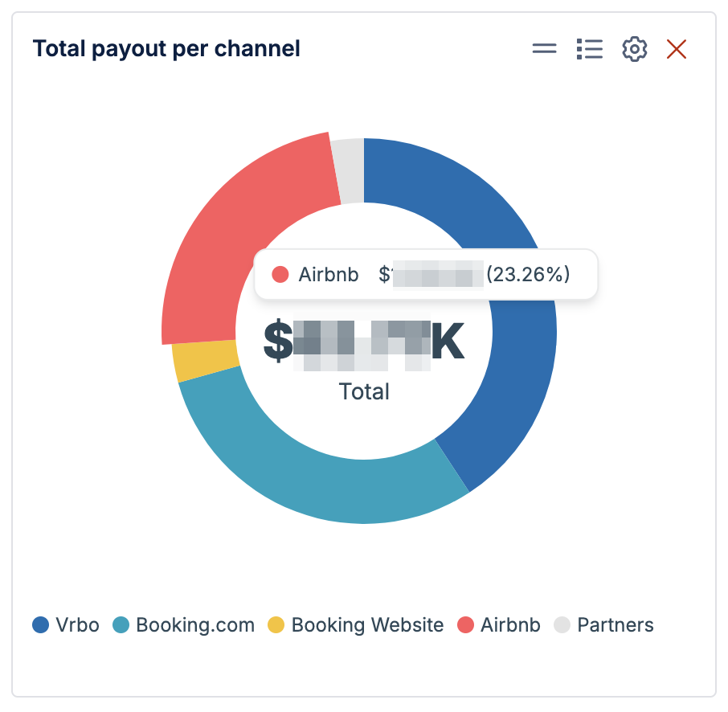Click the Booking.com legend label
728x712 pixels.
(195, 625)
